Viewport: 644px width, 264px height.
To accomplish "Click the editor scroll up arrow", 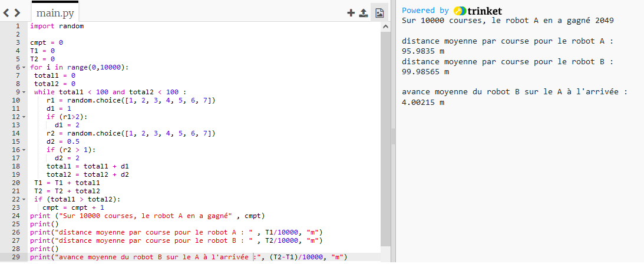I will tap(385, 25).
